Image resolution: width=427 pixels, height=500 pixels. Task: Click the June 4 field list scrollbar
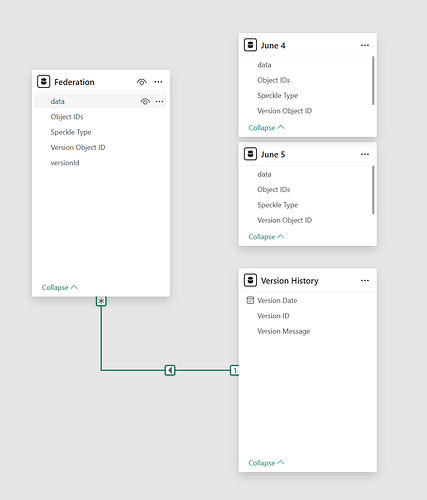[373, 81]
